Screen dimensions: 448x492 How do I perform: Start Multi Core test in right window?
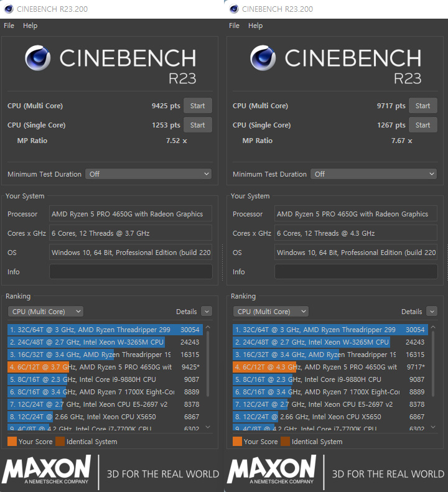coord(423,106)
